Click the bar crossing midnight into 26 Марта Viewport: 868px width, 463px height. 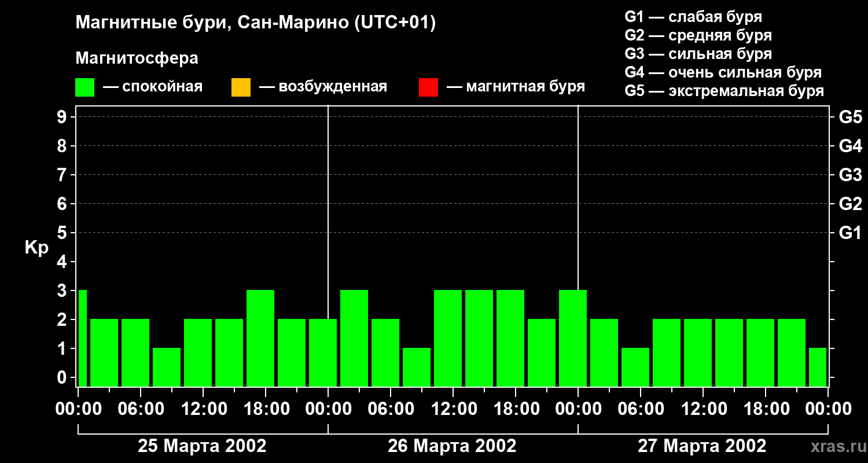coord(323,352)
